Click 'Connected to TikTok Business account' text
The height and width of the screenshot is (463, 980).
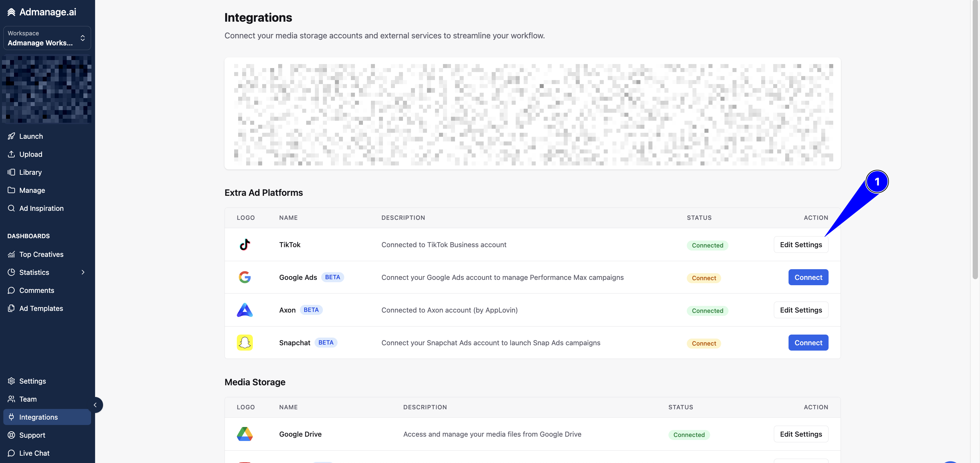pos(444,245)
